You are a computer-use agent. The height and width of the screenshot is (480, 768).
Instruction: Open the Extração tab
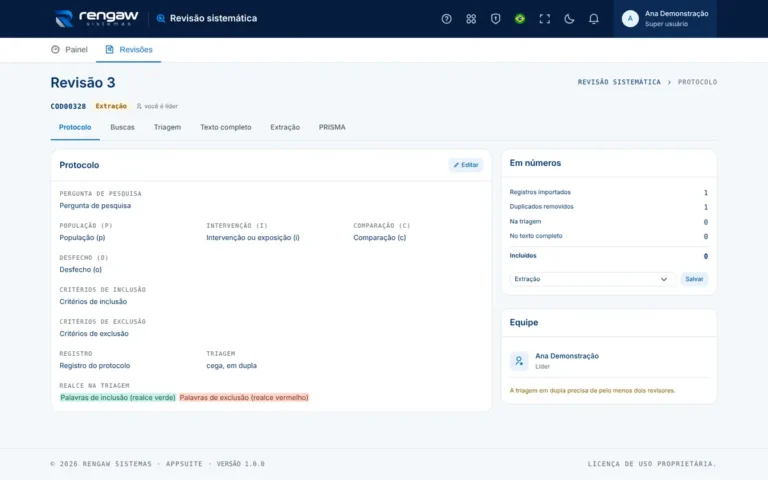pyautogui.click(x=285, y=127)
